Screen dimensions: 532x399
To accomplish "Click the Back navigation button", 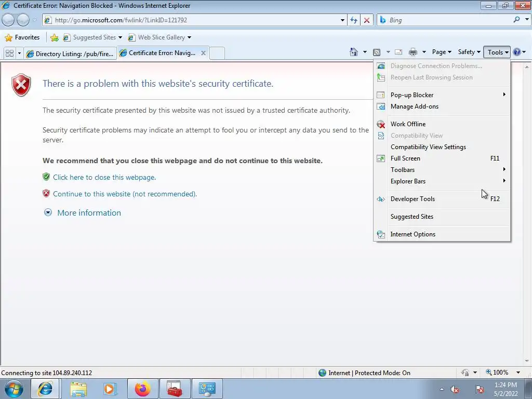I will [8, 20].
